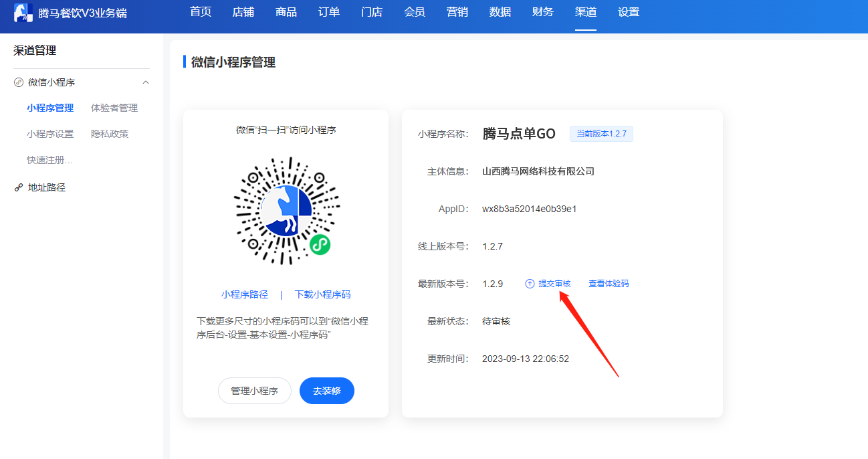Open the 设置 top menu

coord(629,12)
